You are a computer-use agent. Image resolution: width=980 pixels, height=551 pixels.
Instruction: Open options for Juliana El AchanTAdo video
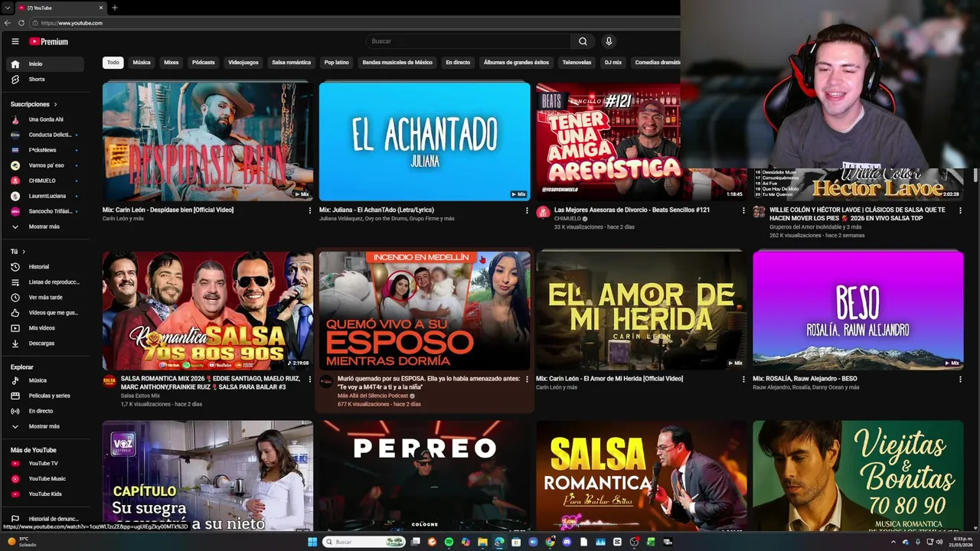[x=527, y=210]
